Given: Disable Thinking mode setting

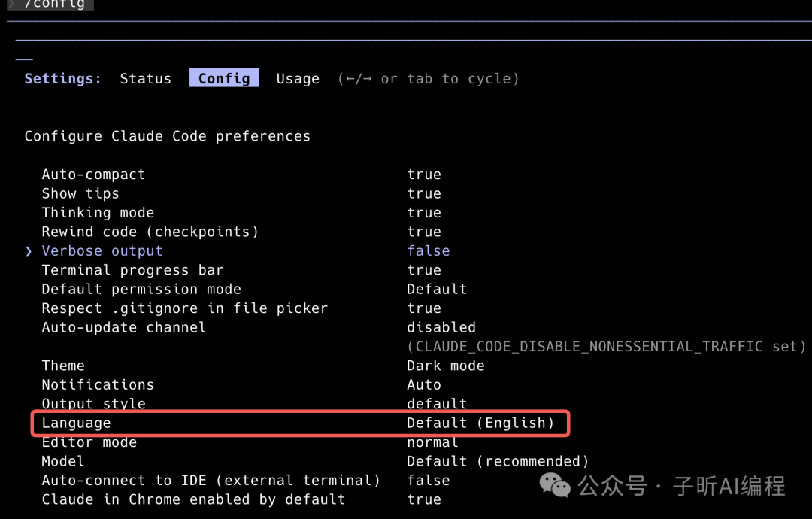Looking at the screenshot, I should (x=424, y=213).
